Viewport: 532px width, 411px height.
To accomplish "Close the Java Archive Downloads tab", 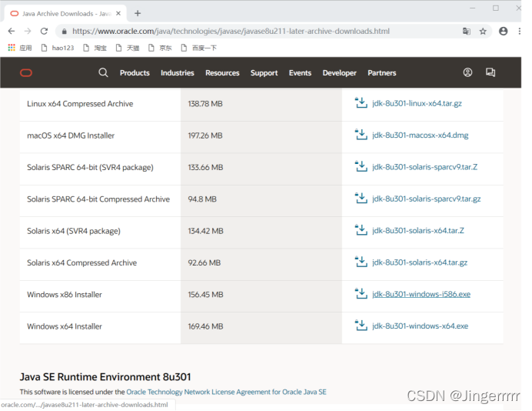I will click(x=118, y=14).
